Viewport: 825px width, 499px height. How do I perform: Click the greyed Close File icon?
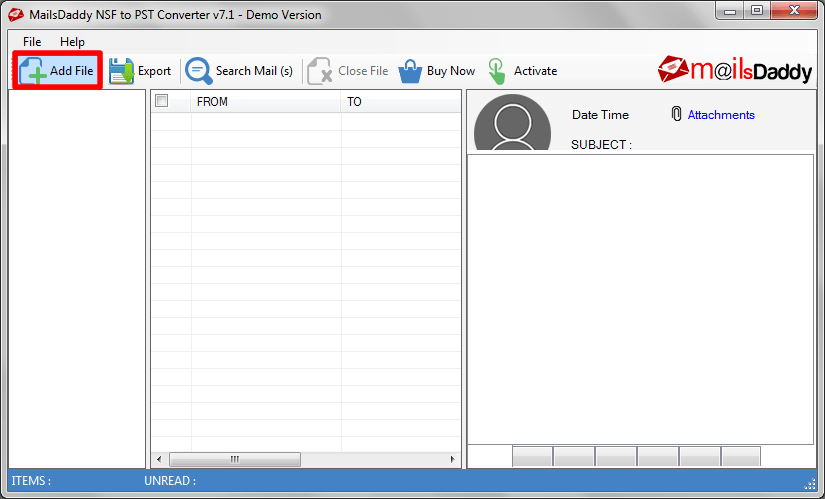[319, 71]
